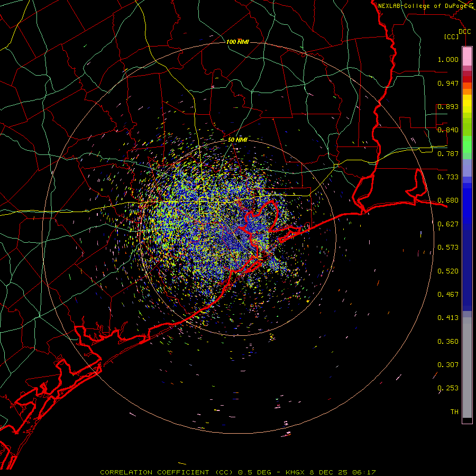This screenshot has height=476, width=476.
Task: Select the 1.000 legend value
Action: click(x=448, y=59)
